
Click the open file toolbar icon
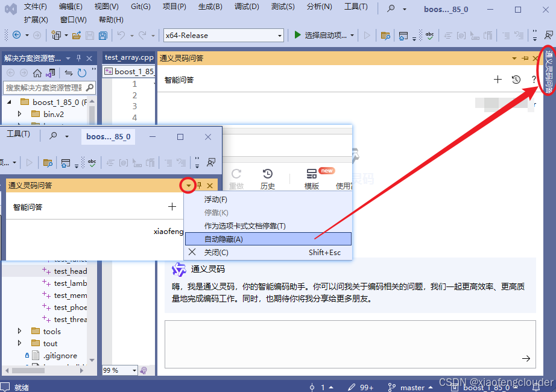click(x=77, y=35)
